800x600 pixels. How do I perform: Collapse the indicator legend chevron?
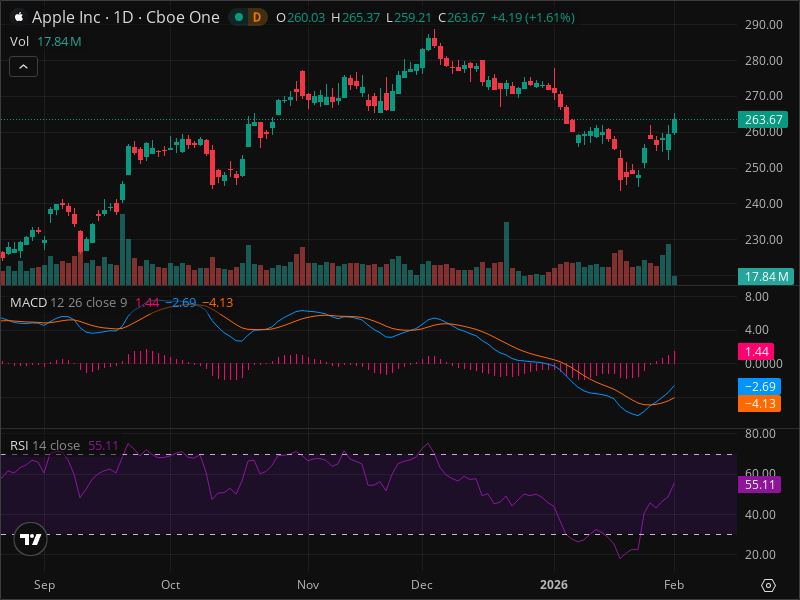(23, 67)
